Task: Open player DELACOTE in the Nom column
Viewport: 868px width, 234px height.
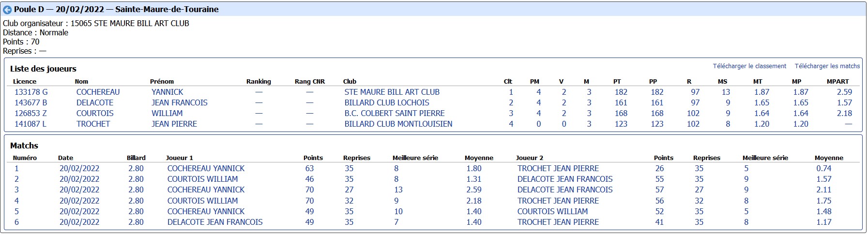Action: [94, 102]
